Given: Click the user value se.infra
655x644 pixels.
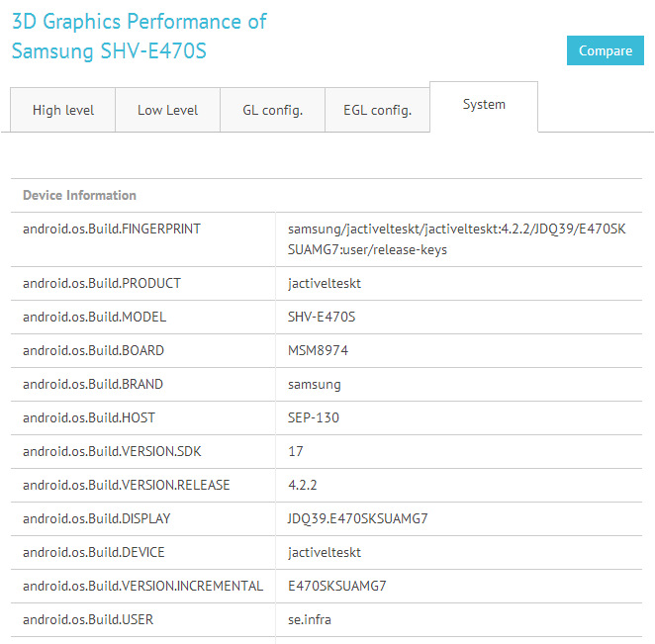Looking at the screenshot, I should [309, 620].
